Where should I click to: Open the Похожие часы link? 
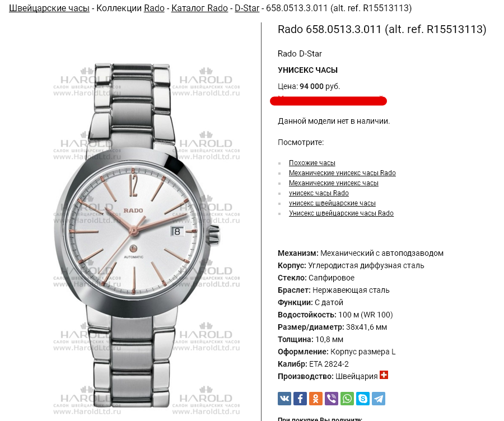tap(312, 163)
